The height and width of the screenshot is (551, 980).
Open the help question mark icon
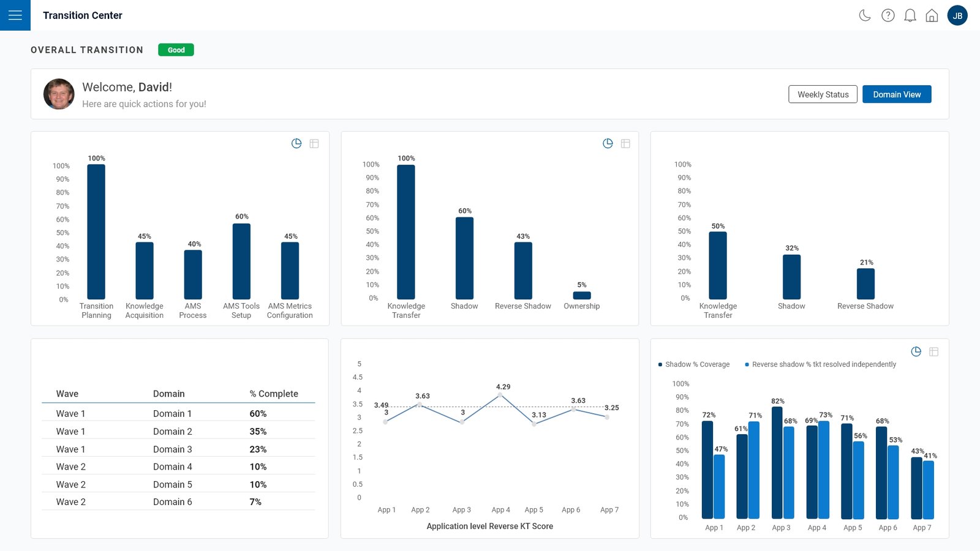(x=888, y=15)
